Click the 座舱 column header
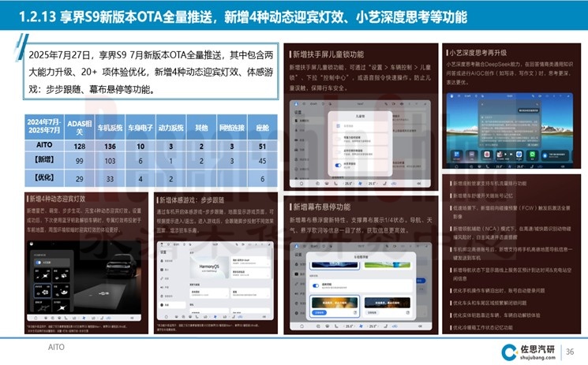Screen dimensions: 588x365 pyautogui.click(x=263, y=128)
